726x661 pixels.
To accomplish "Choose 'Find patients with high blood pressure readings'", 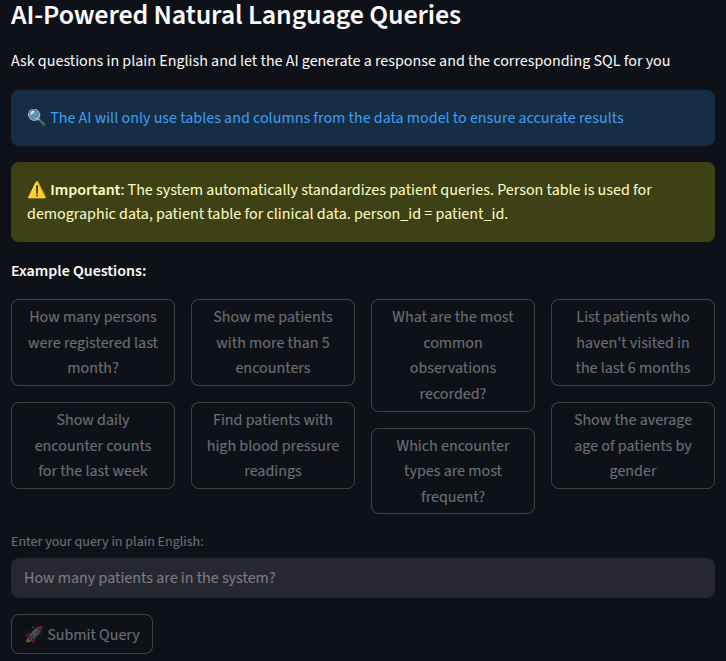I will point(273,445).
